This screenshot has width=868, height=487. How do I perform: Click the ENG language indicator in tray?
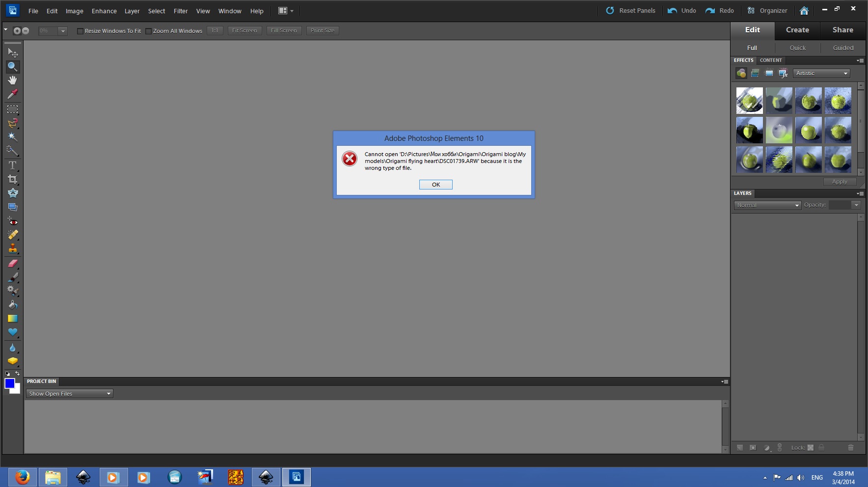(x=817, y=477)
